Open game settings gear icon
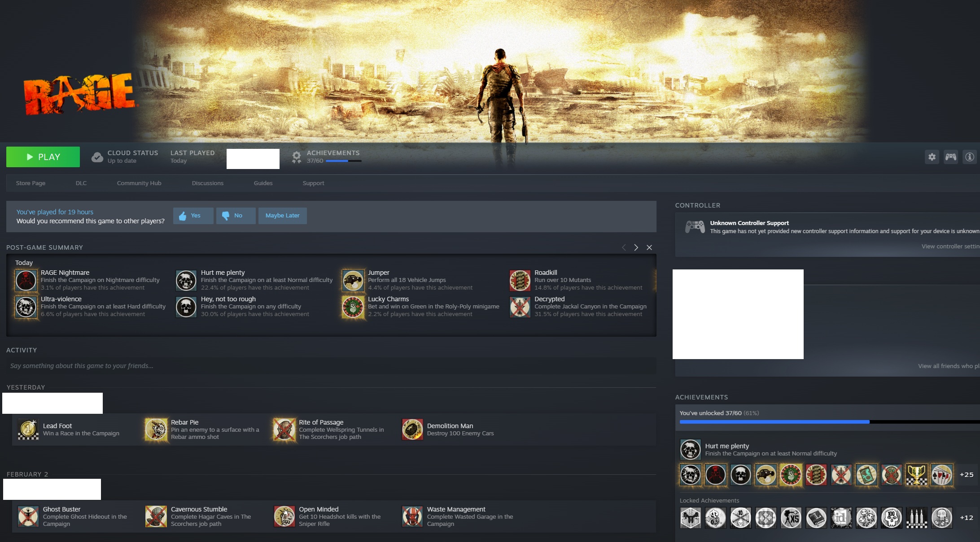 (x=932, y=157)
